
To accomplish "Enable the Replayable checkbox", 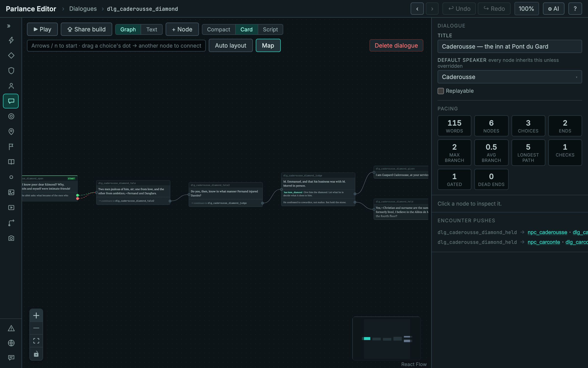I will 441,91.
